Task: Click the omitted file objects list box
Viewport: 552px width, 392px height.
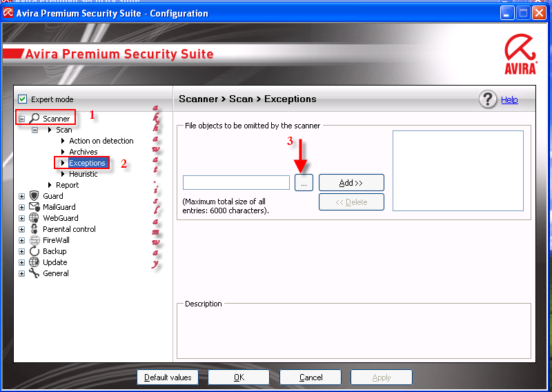Action: pos(458,171)
